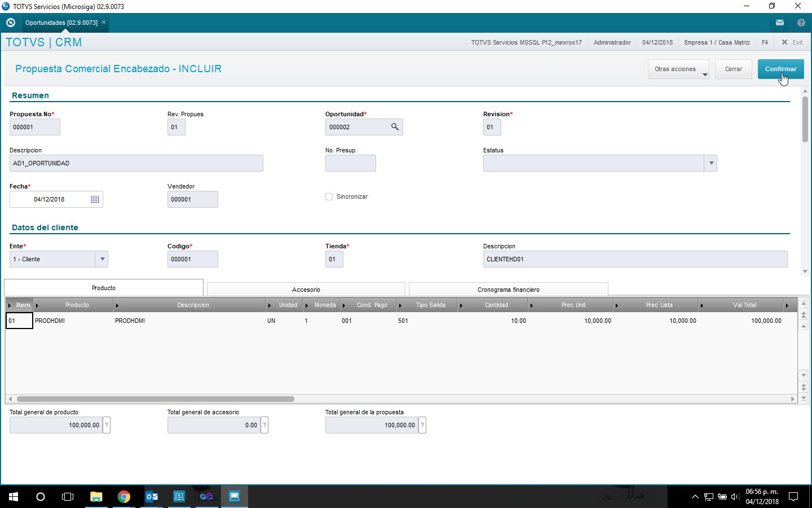Click the F4 shortcut label in header

click(765, 42)
